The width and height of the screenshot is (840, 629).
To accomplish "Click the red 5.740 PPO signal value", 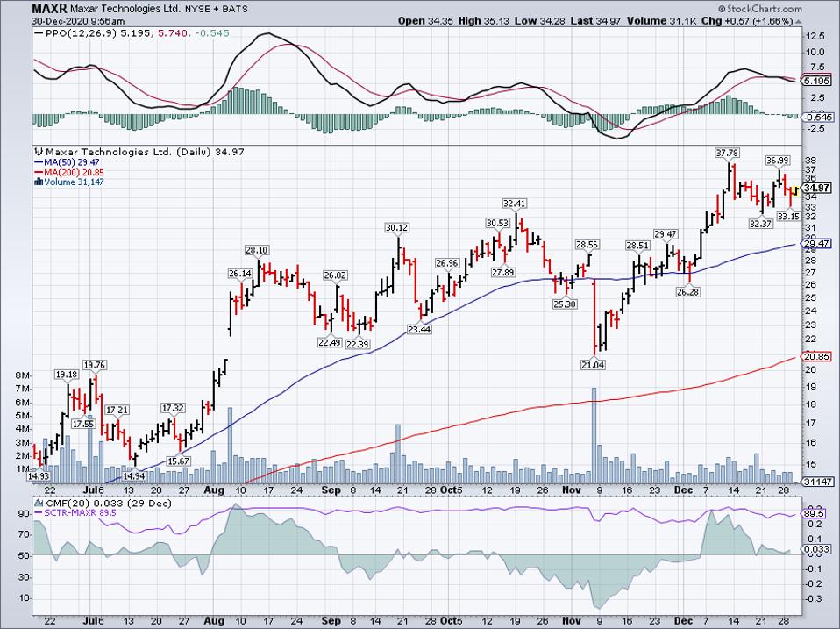I will 172,33.
